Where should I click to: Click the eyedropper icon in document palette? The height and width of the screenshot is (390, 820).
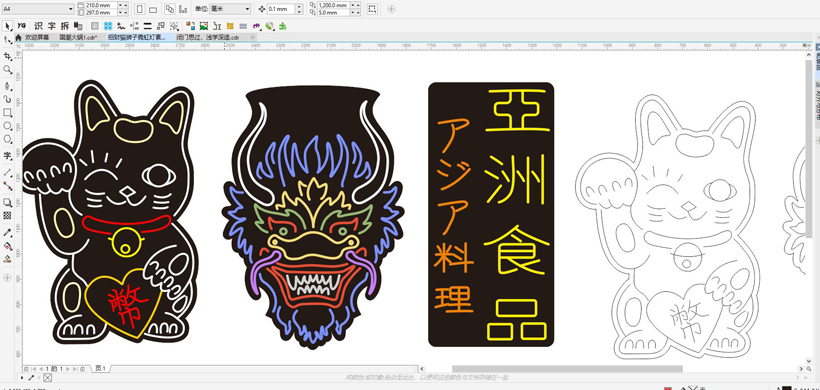pyautogui.click(x=31, y=377)
